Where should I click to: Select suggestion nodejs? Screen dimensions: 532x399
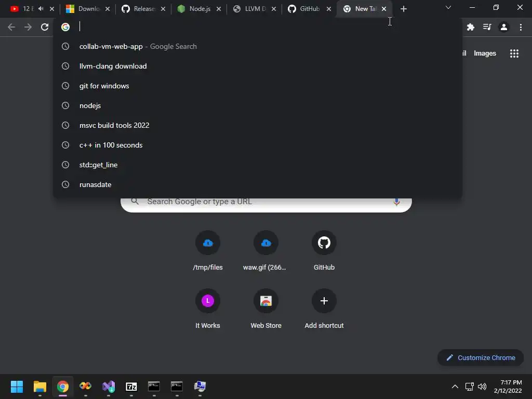(258, 105)
